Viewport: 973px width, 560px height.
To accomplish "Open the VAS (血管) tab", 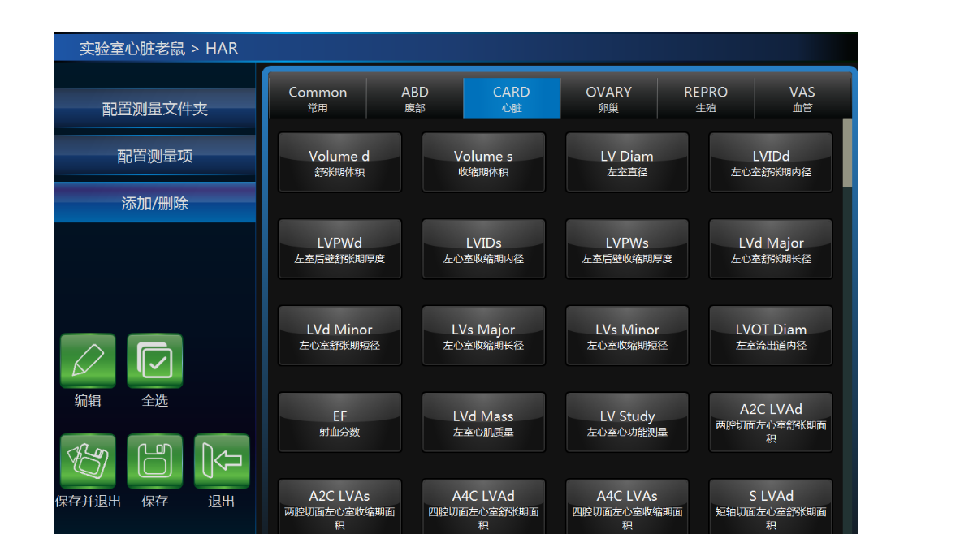I will pos(802,99).
